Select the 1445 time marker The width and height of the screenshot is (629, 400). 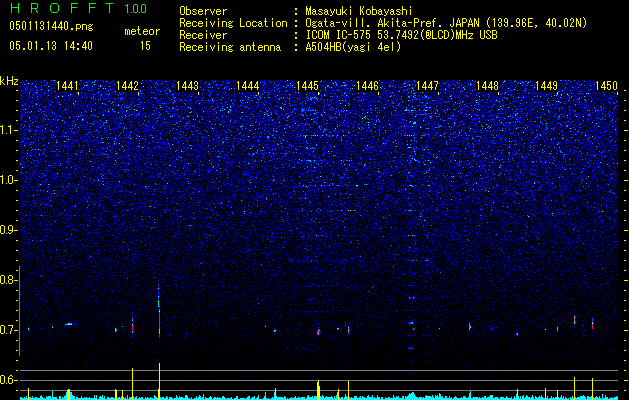307,85
